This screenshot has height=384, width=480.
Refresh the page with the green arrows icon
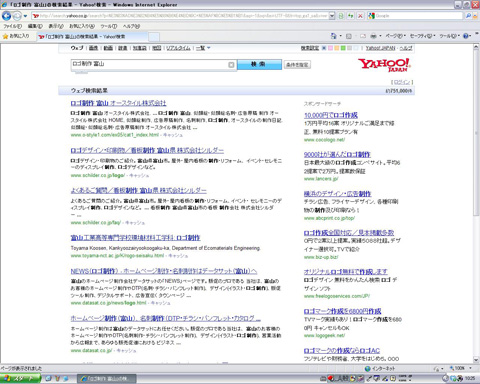point(350,16)
